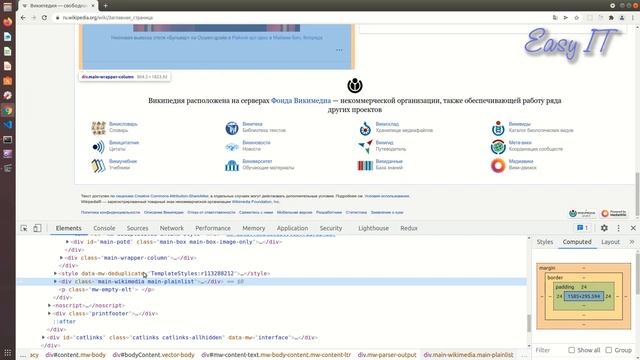Viewport: 640px width, 360px height.
Task: Switch to the Performance tab
Action: click(213, 228)
